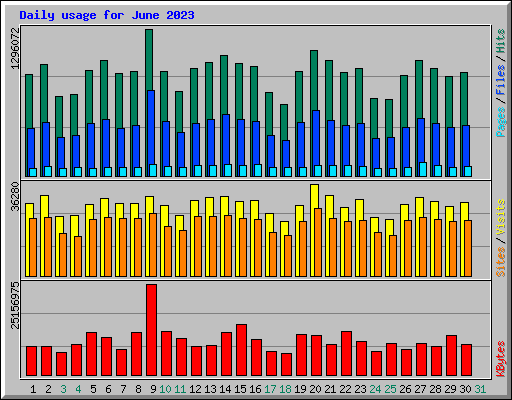Select day 10 on the x-axis
This screenshot has width=512, height=400.
pos(165,389)
